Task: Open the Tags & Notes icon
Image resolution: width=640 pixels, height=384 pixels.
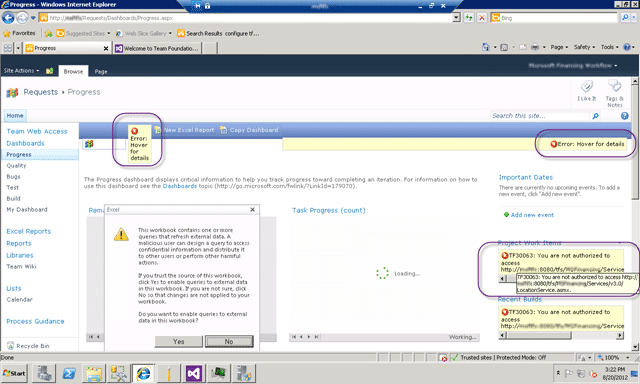Action: pyautogui.click(x=614, y=86)
